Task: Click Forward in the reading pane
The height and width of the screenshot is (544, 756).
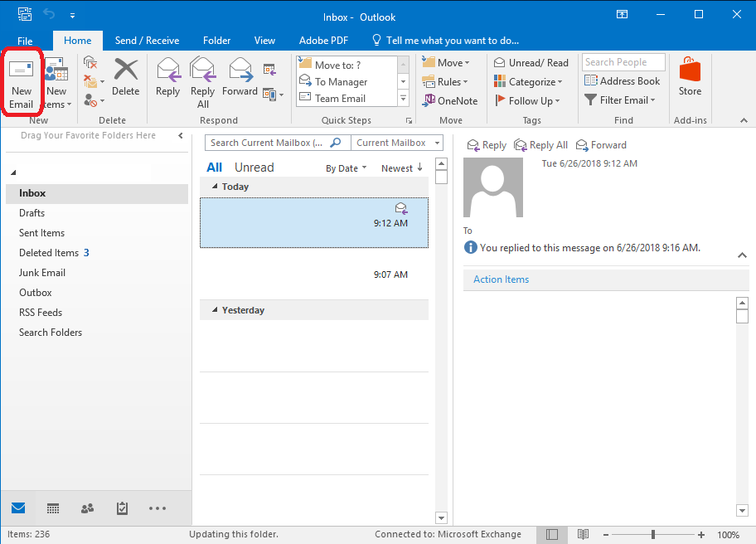Action: coord(601,145)
